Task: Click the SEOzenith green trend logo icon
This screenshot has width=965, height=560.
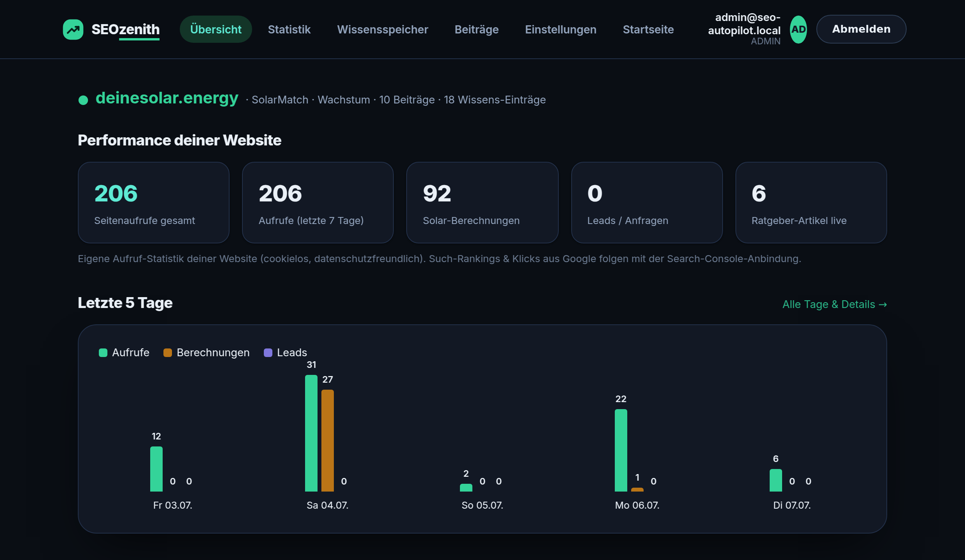Action: [73, 30]
